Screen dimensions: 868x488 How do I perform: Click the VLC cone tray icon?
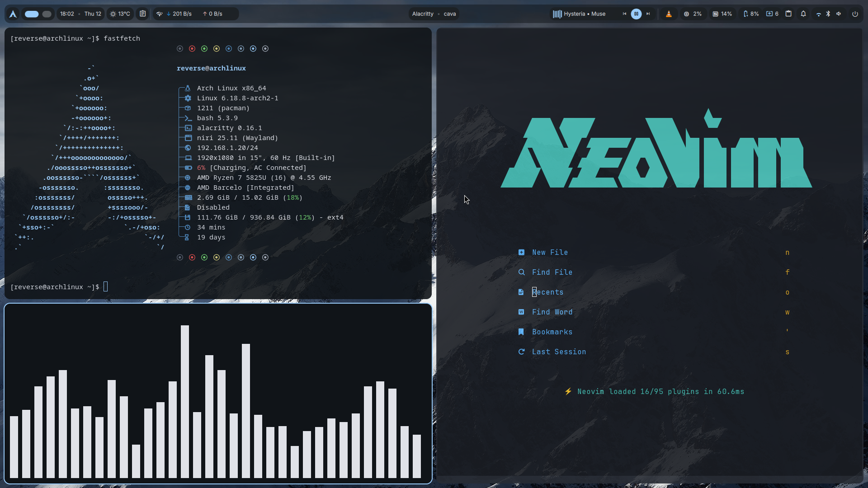669,14
